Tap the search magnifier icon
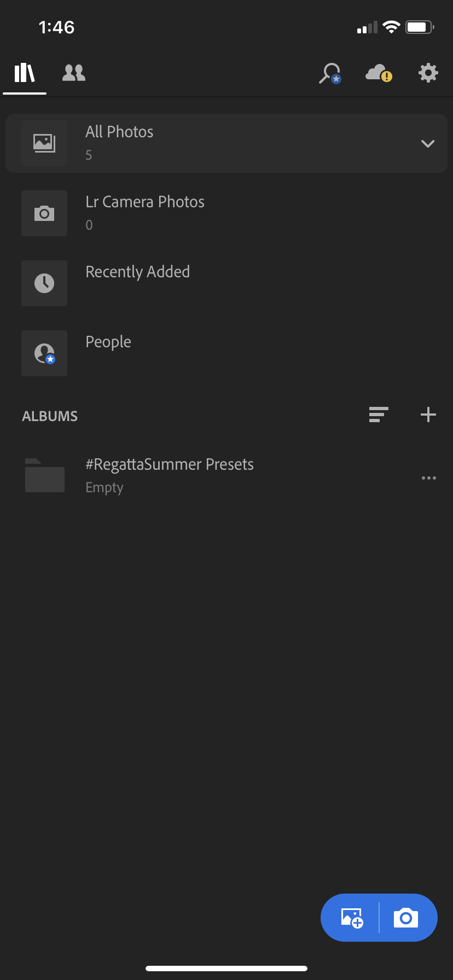 coord(330,73)
